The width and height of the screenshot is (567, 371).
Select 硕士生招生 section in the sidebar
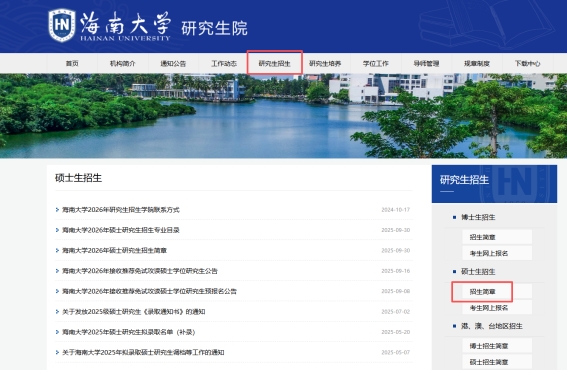[x=478, y=272]
